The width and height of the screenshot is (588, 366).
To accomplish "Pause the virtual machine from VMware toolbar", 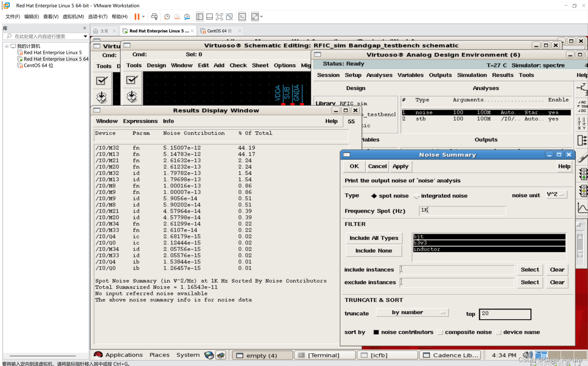I will click(x=137, y=17).
